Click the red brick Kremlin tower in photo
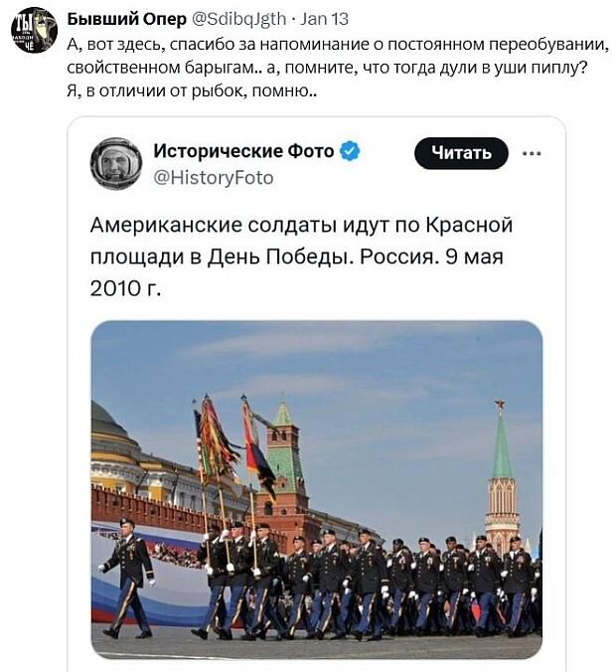616x672 pixels. coord(283,467)
